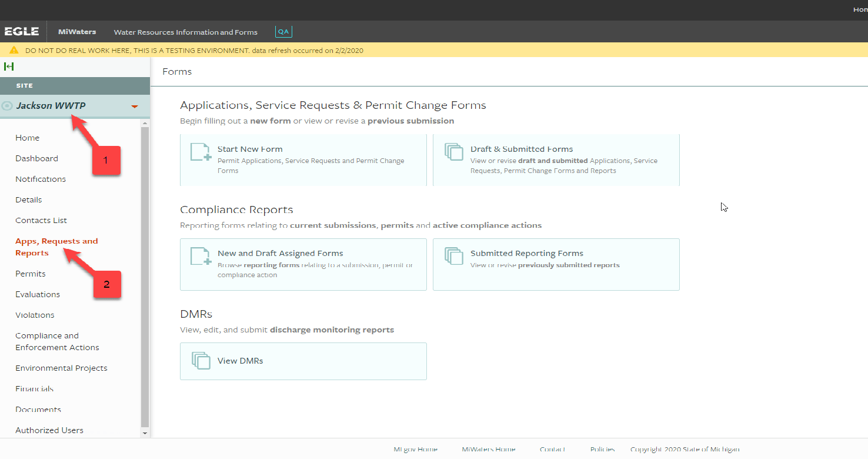Open the MiWaters Home footer link
Viewport: 868px width, 459px height.
point(488,449)
